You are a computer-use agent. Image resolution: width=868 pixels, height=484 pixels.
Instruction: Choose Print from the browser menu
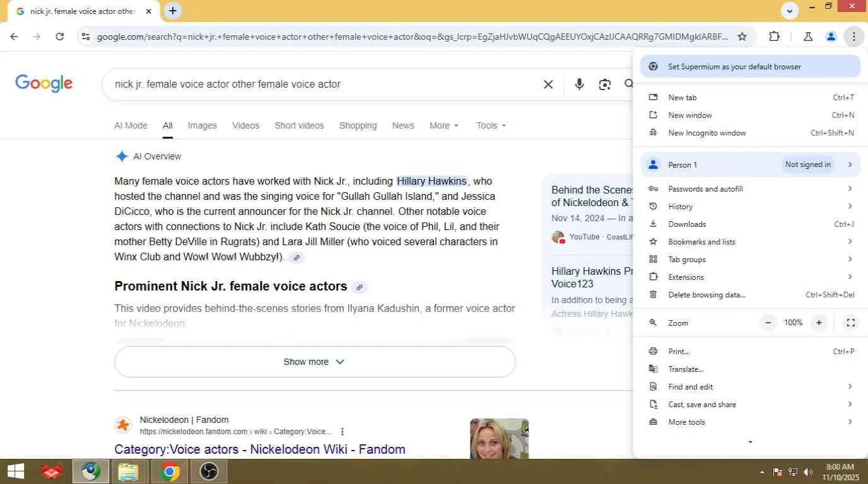[750, 352]
